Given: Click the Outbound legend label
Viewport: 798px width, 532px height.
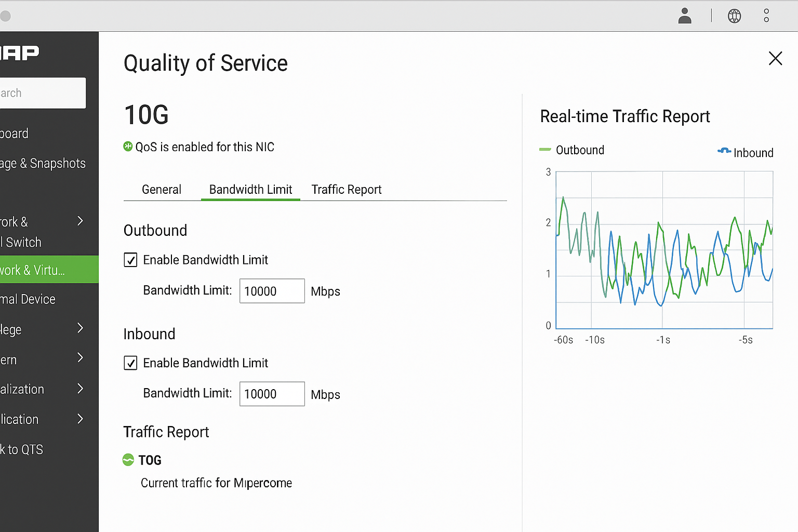Looking at the screenshot, I should [580, 150].
